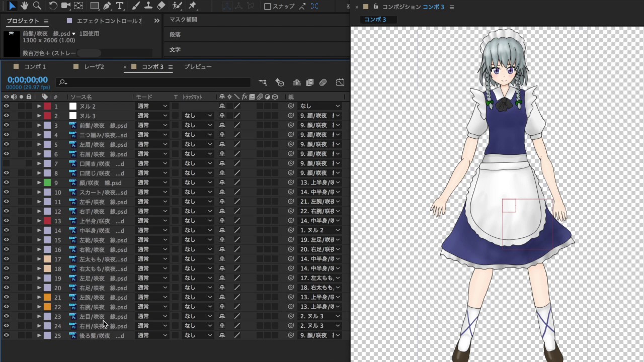Hide layer 13 上半身/咲夜 eye toggle
The width and height of the screenshot is (644, 362).
6,221
